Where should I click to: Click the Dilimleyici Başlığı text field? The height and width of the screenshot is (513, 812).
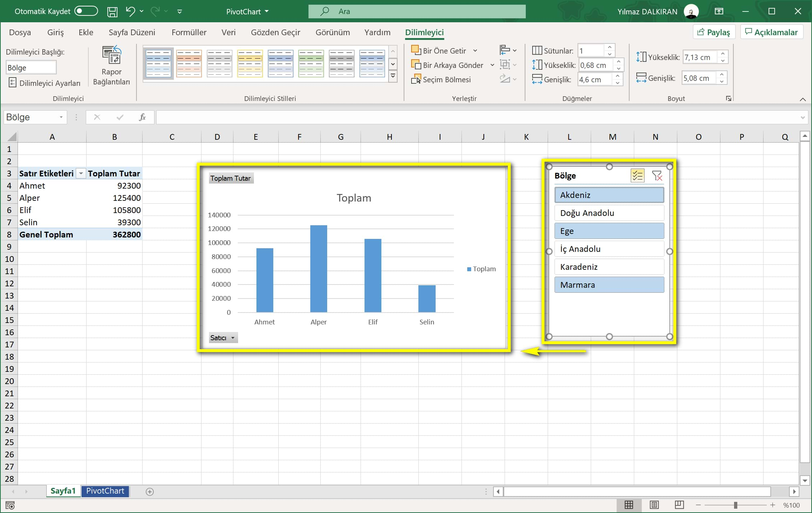pos(31,68)
